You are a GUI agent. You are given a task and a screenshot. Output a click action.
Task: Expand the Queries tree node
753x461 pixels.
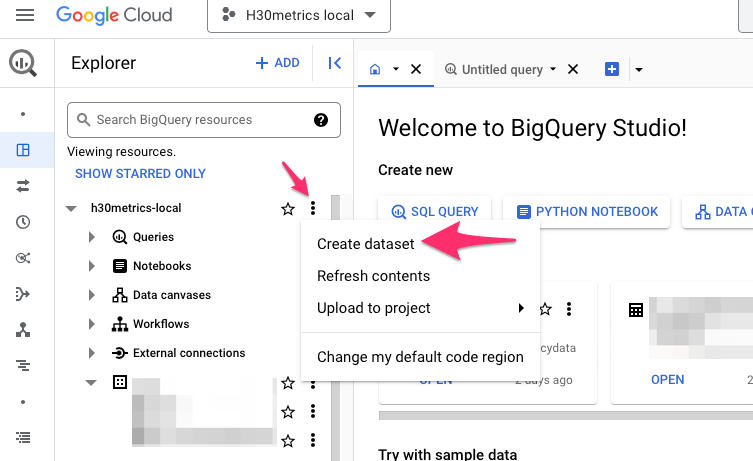92,237
